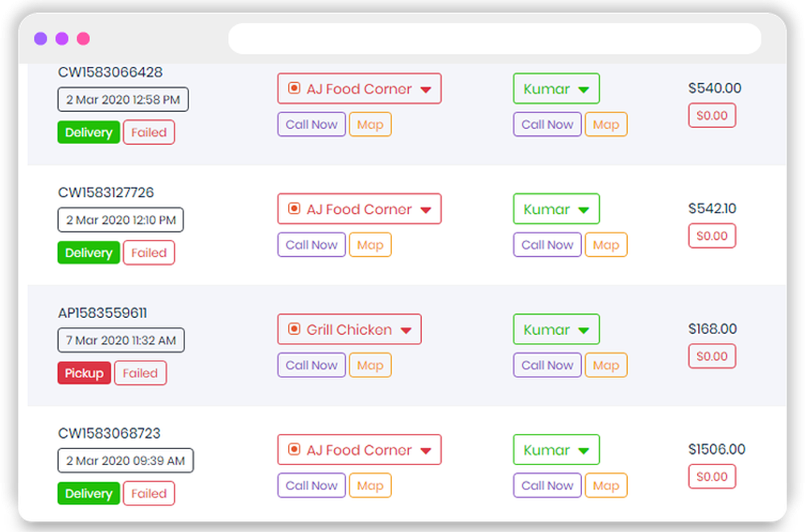
Task: Click date box 2 Mar 2020 09:39 AM
Action: coord(126,460)
